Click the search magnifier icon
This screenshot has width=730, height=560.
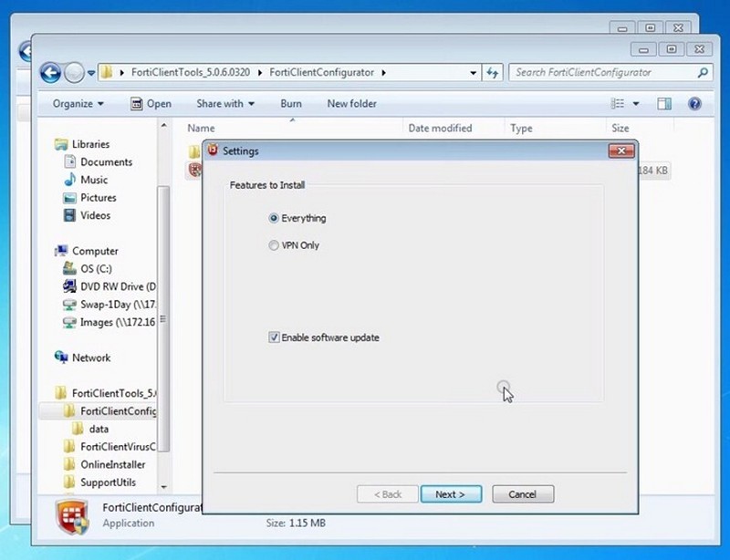(703, 73)
